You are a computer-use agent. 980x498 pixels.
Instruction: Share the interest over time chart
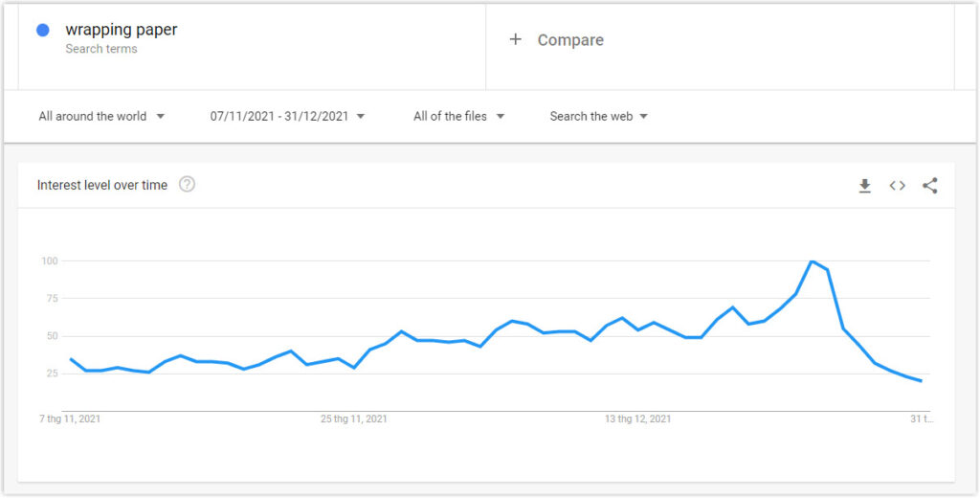point(930,186)
